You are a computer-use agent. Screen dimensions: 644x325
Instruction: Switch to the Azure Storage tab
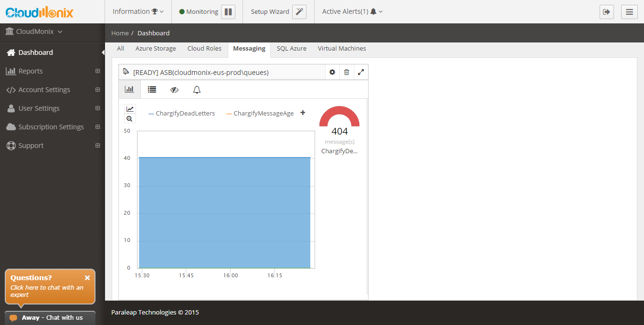pyautogui.click(x=156, y=49)
